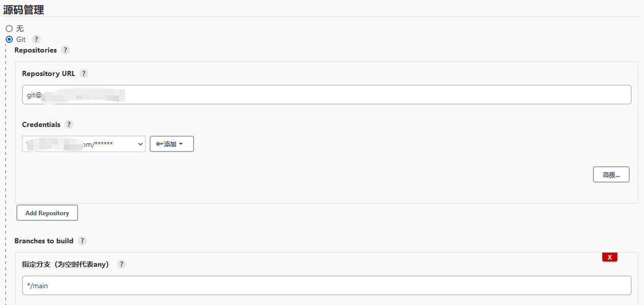This screenshot has width=644, height=305.
Task: Expand the 添加 caret arrow menu
Action: tap(181, 144)
